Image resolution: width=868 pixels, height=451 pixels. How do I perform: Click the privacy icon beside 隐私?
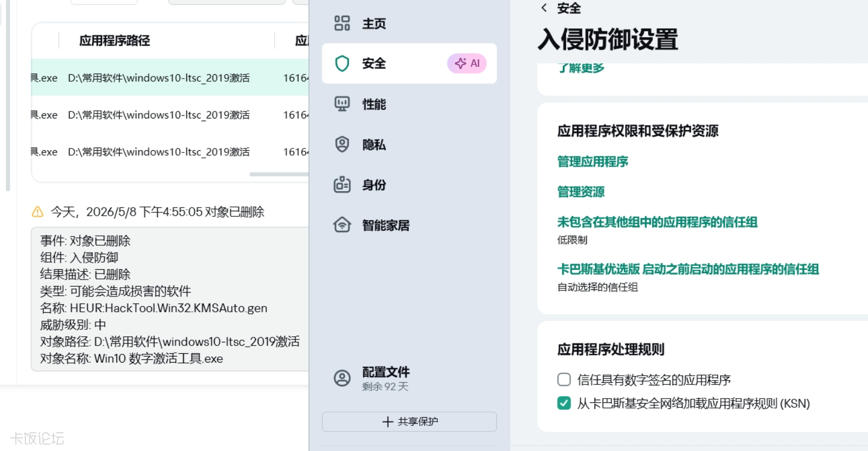[342, 144]
